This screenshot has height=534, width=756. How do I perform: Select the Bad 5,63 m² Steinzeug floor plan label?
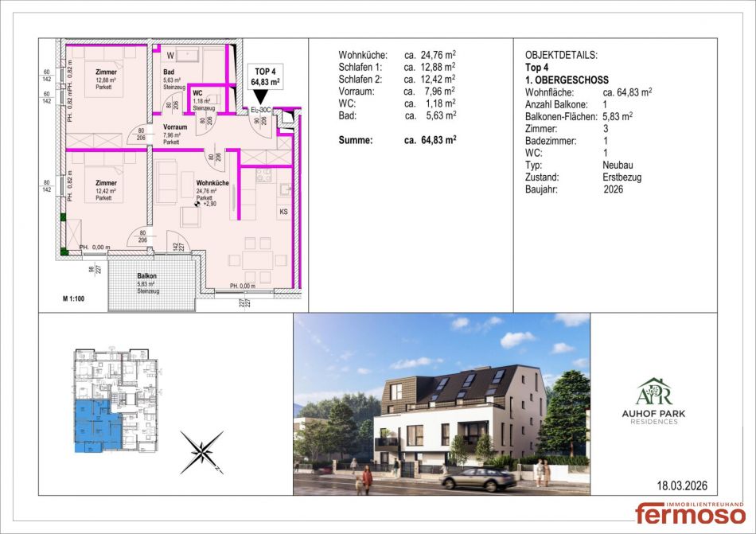173,80
